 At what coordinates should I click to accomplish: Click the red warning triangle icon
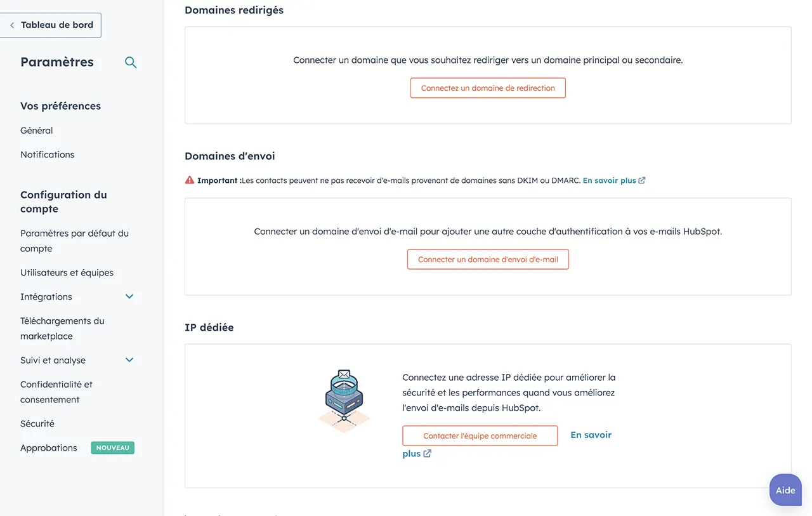coord(190,180)
